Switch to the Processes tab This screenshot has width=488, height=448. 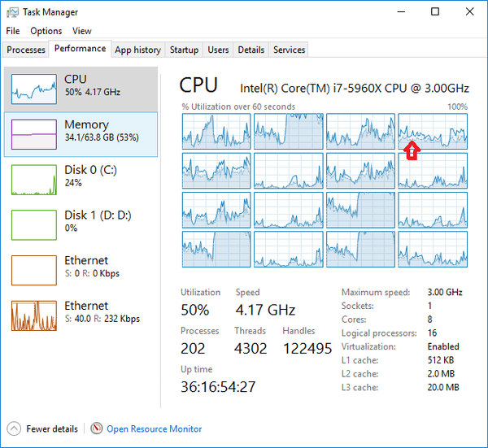click(x=26, y=50)
